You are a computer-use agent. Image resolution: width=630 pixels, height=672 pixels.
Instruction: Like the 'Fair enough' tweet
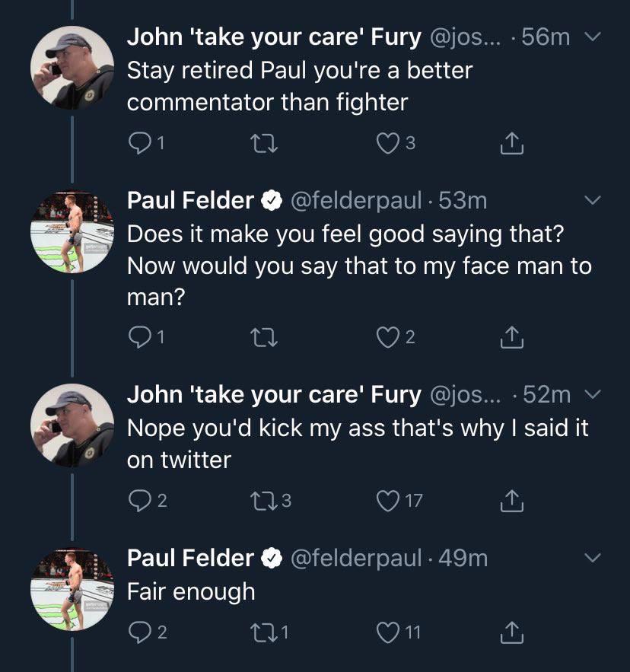tap(387, 632)
